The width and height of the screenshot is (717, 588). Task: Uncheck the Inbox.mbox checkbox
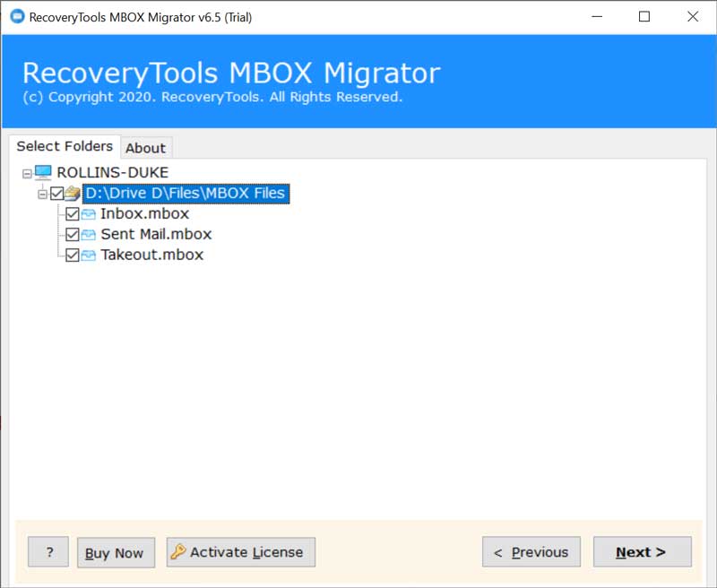[x=73, y=214]
